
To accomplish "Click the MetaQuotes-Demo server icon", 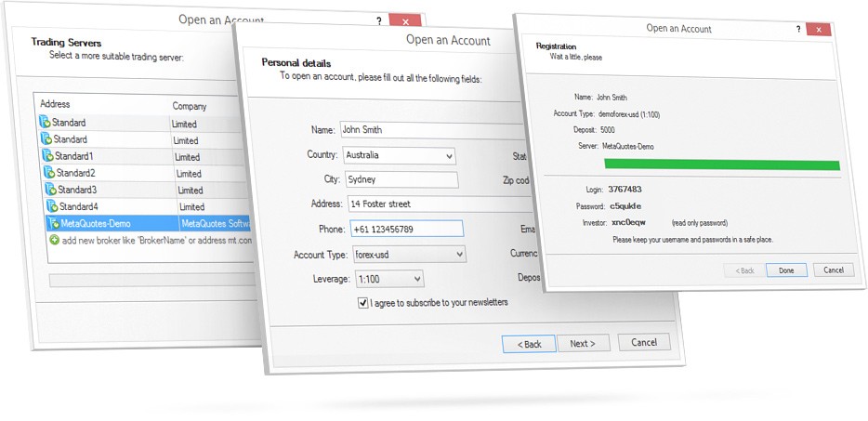I will [x=54, y=224].
